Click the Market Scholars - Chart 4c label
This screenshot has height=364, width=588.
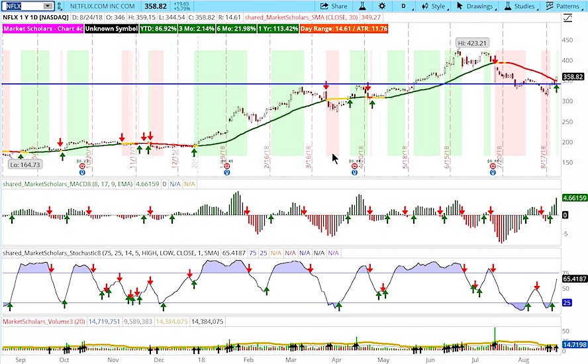(43, 28)
